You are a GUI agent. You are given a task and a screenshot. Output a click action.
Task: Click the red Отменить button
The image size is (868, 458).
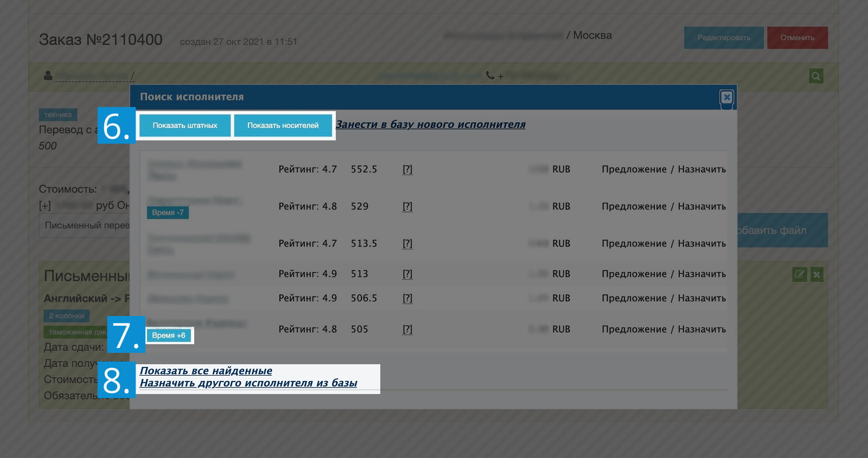(x=797, y=38)
